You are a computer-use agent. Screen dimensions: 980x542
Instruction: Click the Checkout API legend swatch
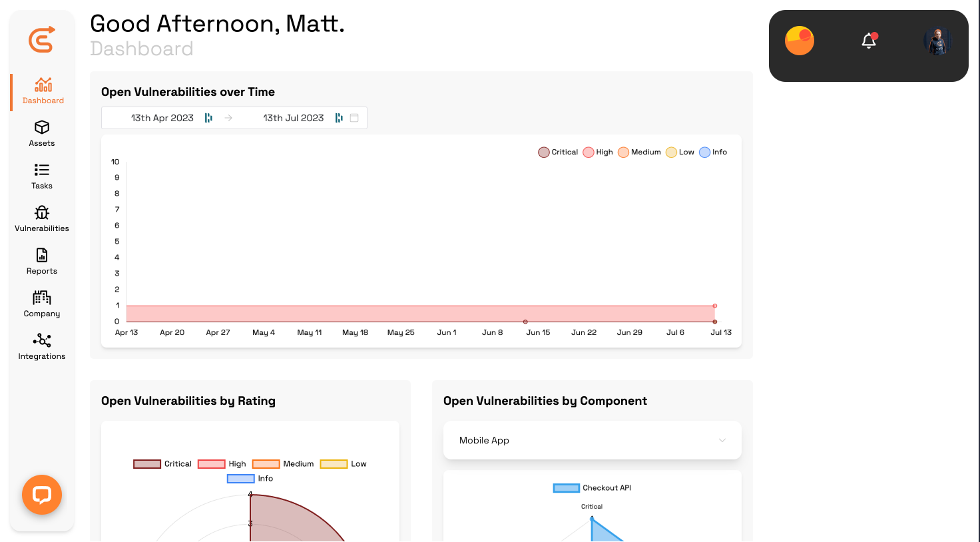click(567, 488)
